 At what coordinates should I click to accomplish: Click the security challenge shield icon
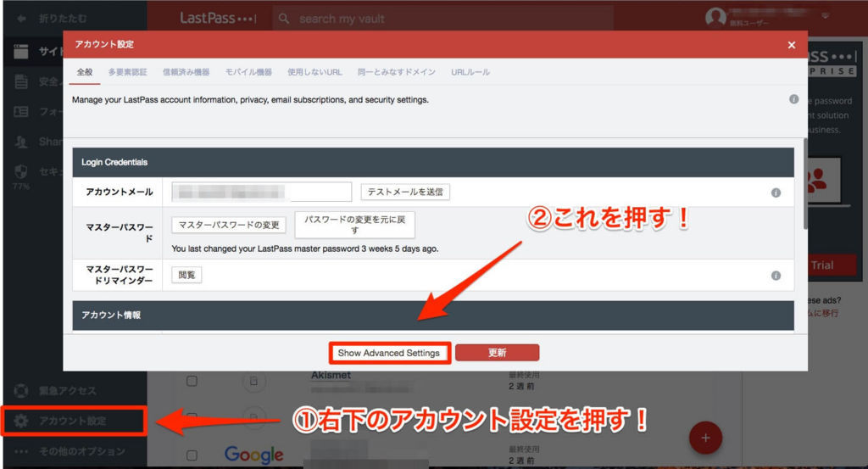21,171
